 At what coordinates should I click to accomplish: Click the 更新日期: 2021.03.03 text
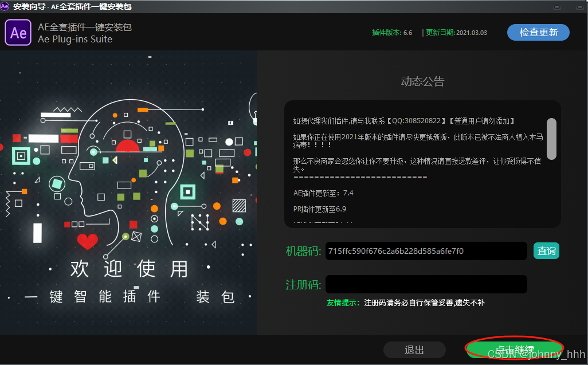pyautogui.click(x=456, y=33)
